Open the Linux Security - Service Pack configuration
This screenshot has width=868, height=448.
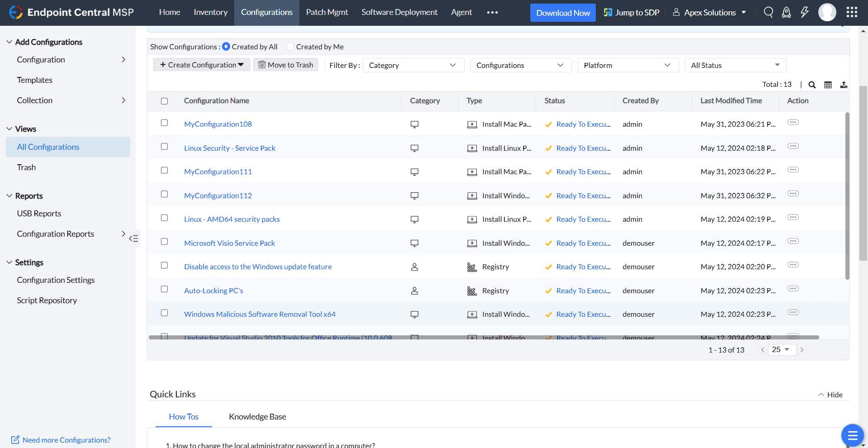pos(230,148)
